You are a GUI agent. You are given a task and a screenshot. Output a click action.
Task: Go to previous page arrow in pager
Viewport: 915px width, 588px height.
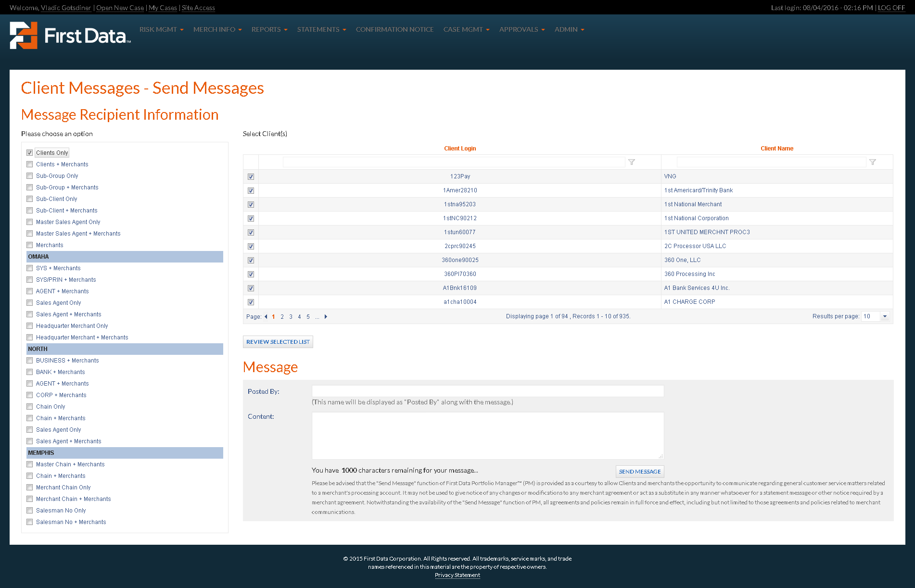point(266,316)
